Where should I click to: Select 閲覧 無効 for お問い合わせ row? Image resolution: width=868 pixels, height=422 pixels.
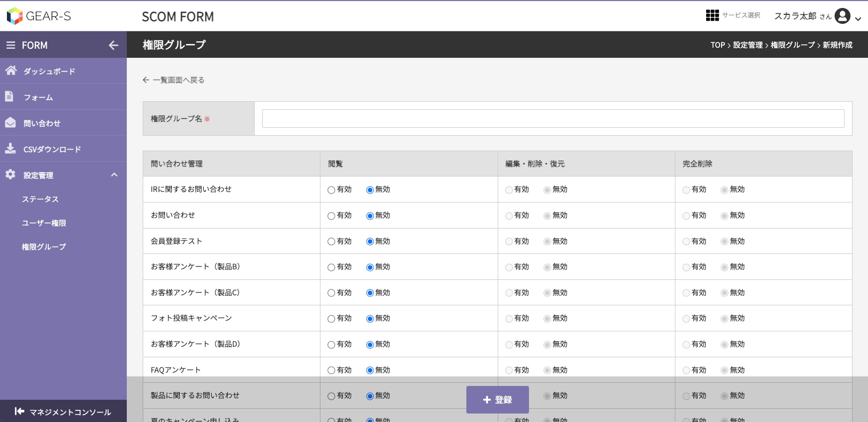click(x=370, y=216)
